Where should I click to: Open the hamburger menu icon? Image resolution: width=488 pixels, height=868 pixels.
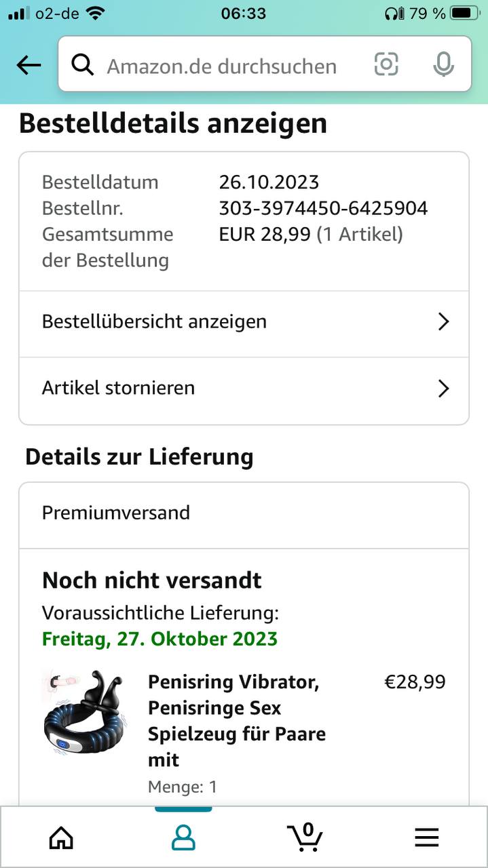[x=426, y=838]
